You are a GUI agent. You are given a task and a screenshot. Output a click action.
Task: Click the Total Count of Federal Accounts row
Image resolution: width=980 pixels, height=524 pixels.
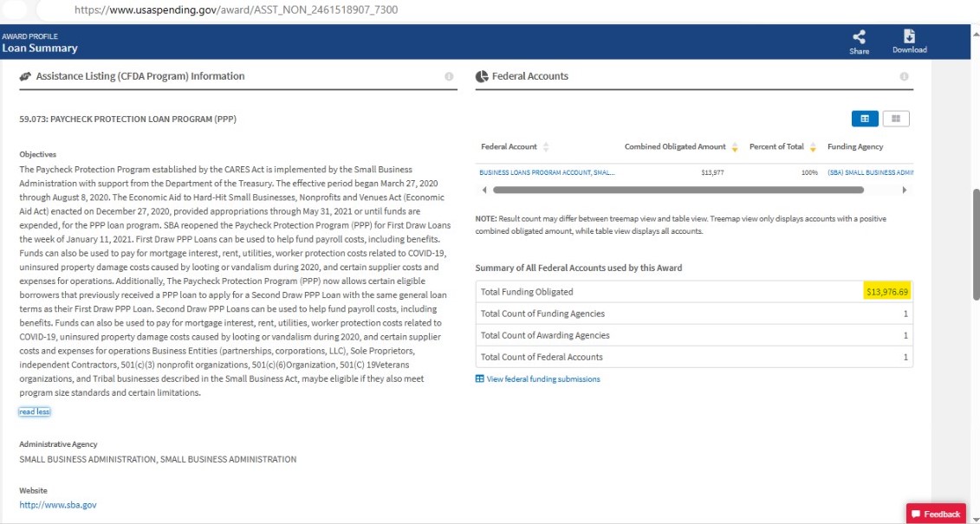(694, 357)
